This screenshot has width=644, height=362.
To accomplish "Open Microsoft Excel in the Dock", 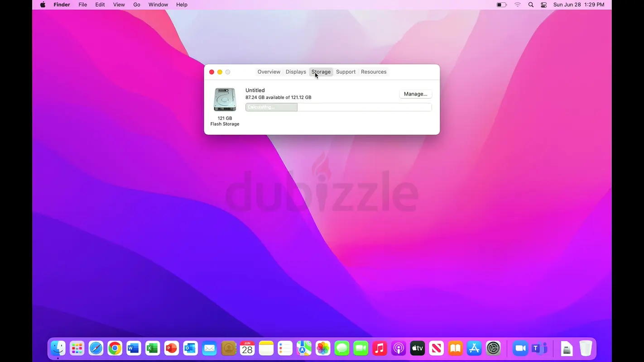I will pos(153,348).
